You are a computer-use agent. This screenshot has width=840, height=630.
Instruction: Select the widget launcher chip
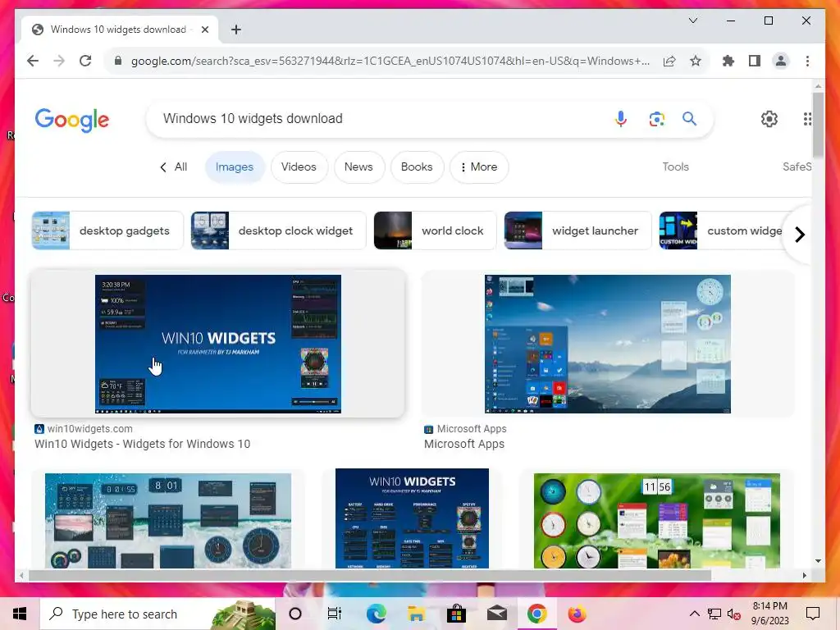[577, 231]
